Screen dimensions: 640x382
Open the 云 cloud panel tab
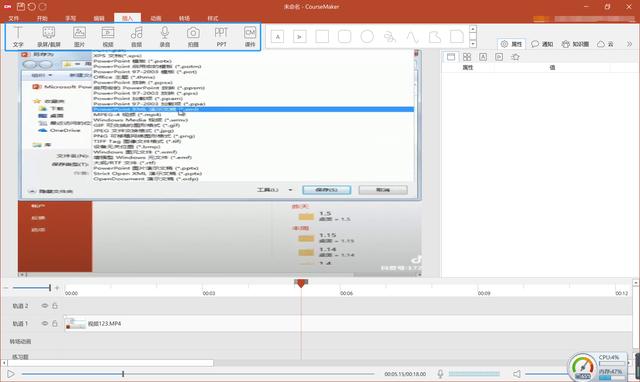(x=605, y=44)
